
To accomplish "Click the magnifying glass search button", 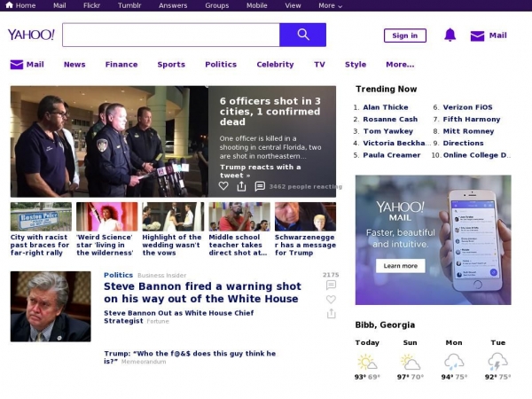I will point(302,35).
